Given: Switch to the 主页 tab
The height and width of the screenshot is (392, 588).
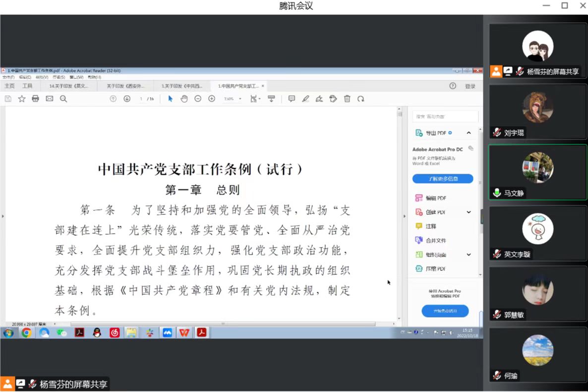Looking at the screenshot, I should [x=9, y=86].
